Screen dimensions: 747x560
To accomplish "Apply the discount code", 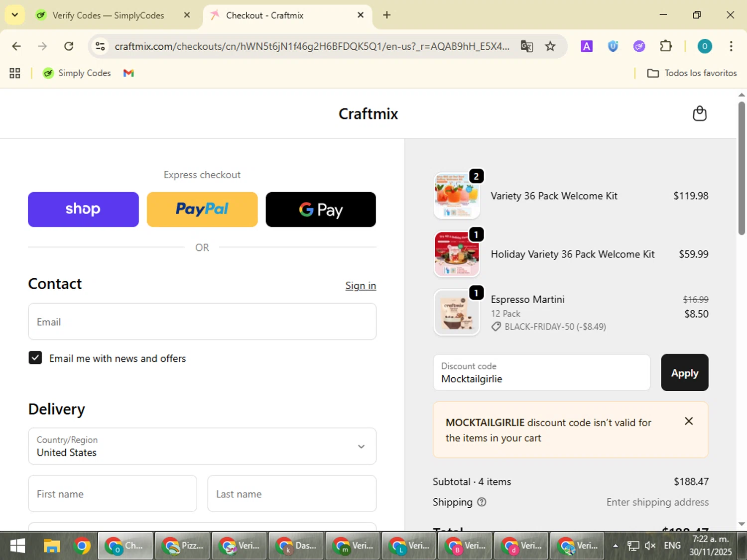I will tap(684, 373).
